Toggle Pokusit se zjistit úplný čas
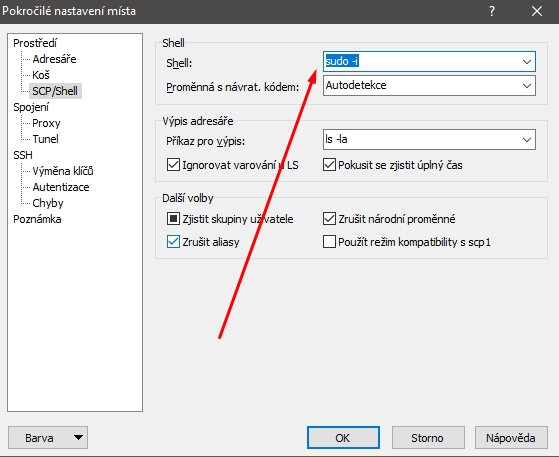559x457 pixels. click(329, 165)
